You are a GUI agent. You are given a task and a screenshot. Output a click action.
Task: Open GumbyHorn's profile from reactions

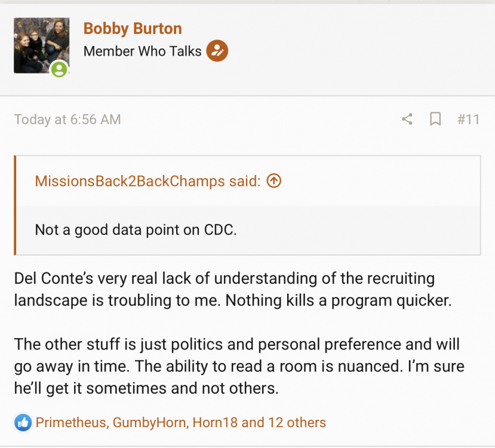149,423
